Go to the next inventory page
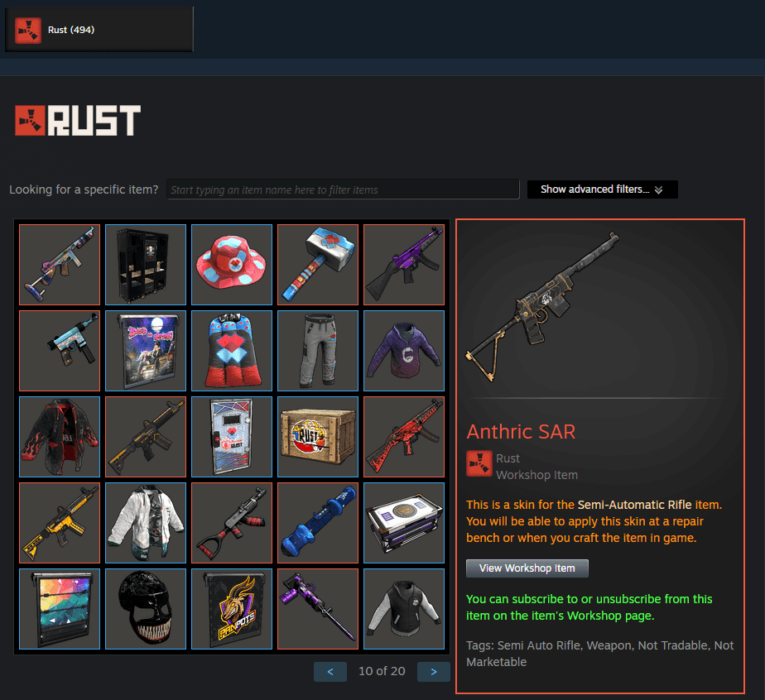The height and width of the screenshot is (700, 765). coord(433,672)
